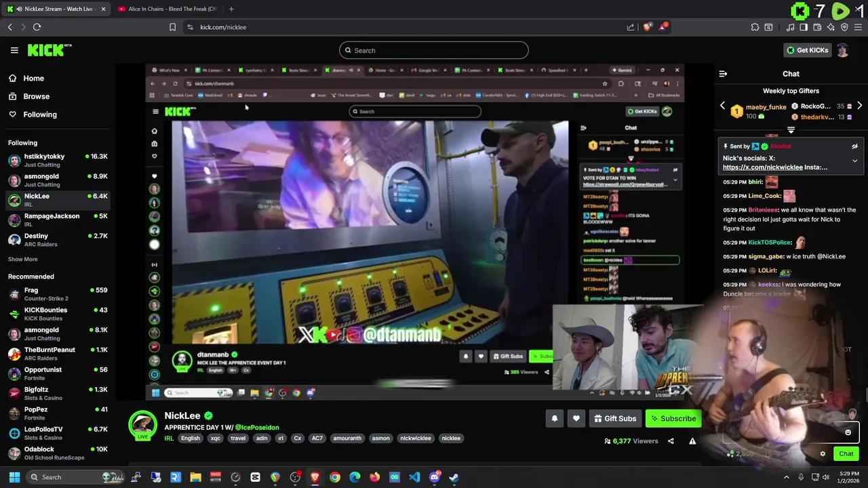This screenshot has width=868, height=488.
Task: Click the green Subscribe button
Action: click(x=673, y=419)
